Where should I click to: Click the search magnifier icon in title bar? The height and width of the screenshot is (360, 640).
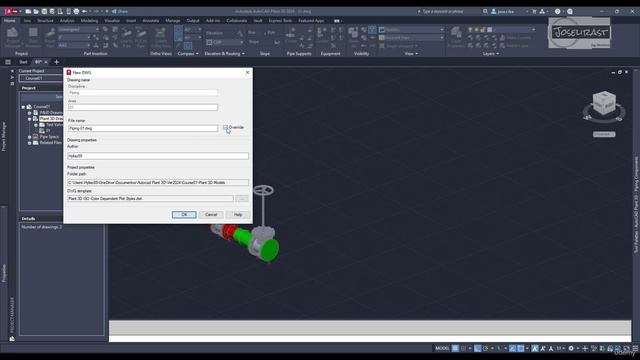click(x=485, y=11)
